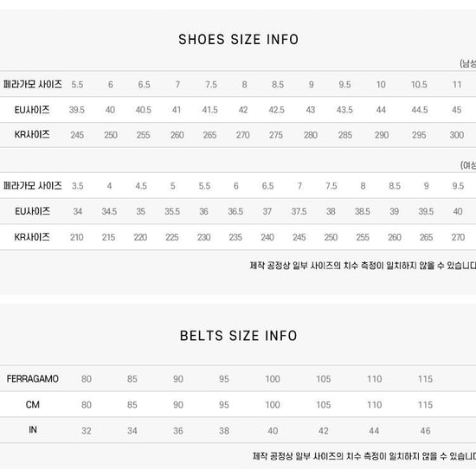Click the BELTS SIZE INFO heading
The width and height of the screenshot is (476, 476).
(x=238, y=336)
